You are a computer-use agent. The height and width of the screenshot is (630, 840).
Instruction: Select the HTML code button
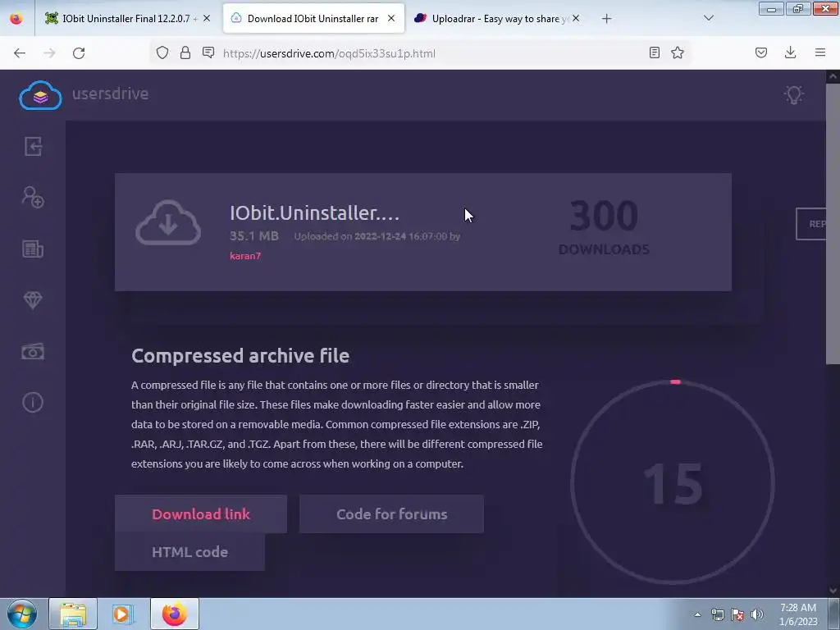[189, 552]
